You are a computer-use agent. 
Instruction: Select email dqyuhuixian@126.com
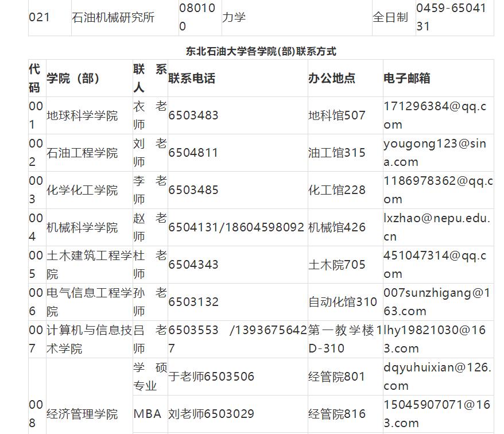[437, 377]
